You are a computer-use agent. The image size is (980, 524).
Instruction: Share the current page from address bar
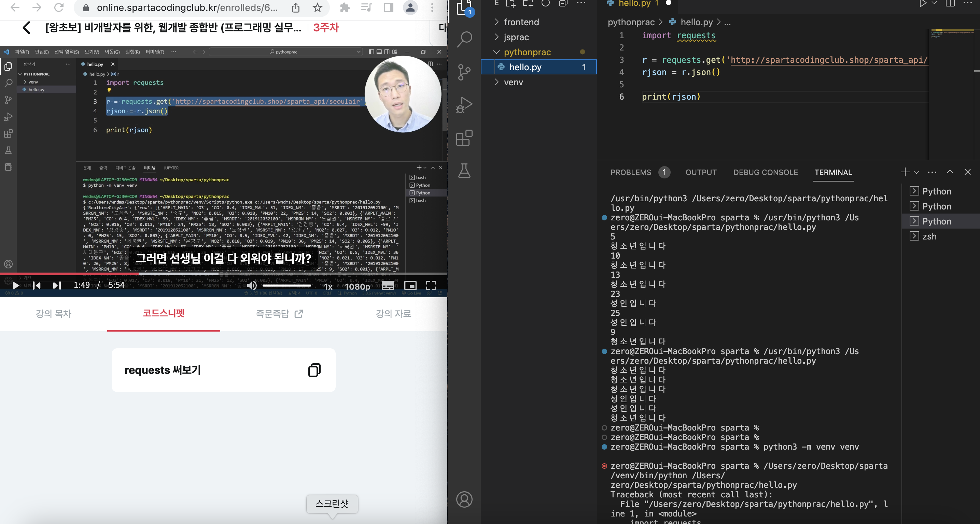click(296, 8)
